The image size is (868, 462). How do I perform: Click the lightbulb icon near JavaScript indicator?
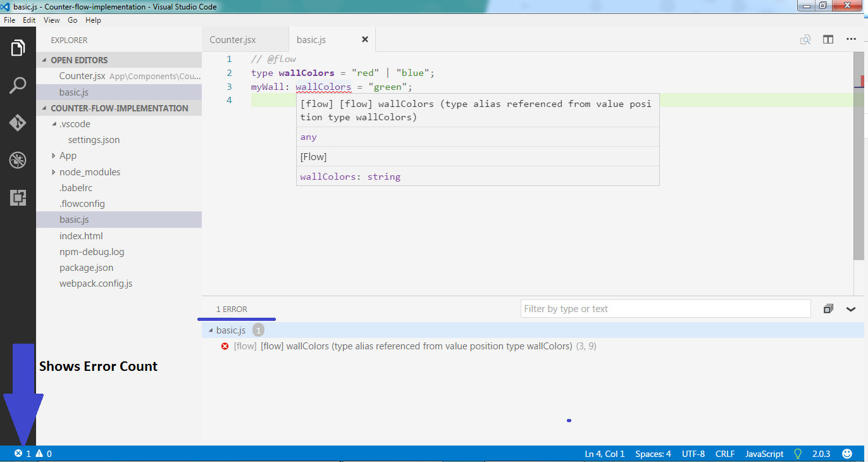(x=797, y=453)
